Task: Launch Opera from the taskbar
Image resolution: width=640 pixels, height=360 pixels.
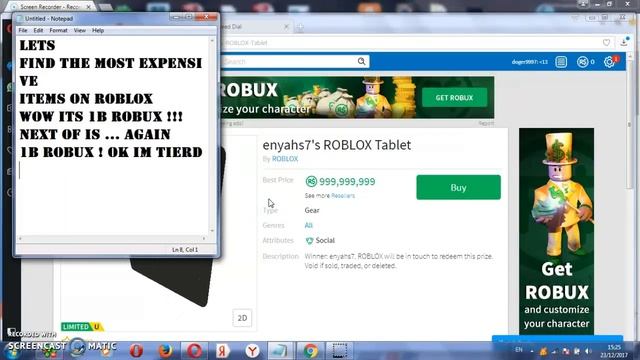Action: 136,351
